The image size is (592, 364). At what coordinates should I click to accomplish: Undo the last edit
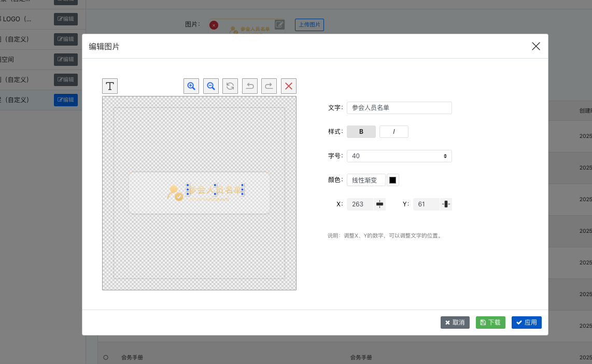pyautogui.click(x=250, y=86)
